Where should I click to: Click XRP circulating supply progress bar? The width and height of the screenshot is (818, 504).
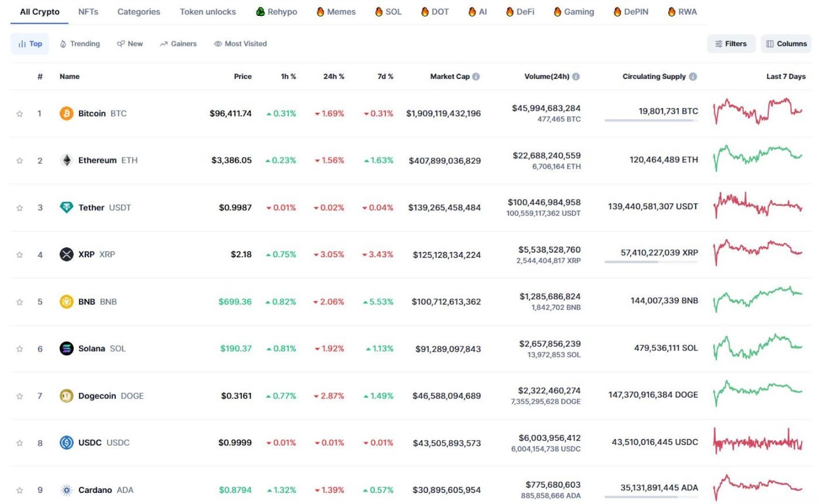click(x=651, y=262)
